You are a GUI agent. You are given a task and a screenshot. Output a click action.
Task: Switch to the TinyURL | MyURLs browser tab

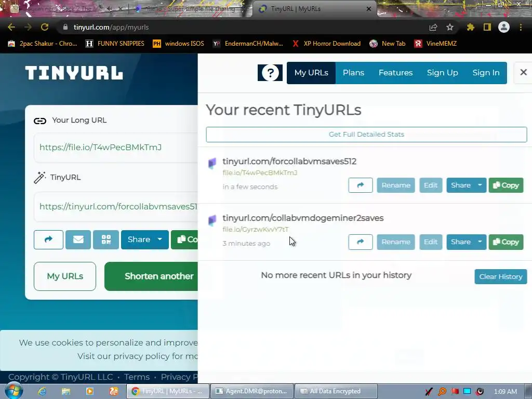point(314,9)
